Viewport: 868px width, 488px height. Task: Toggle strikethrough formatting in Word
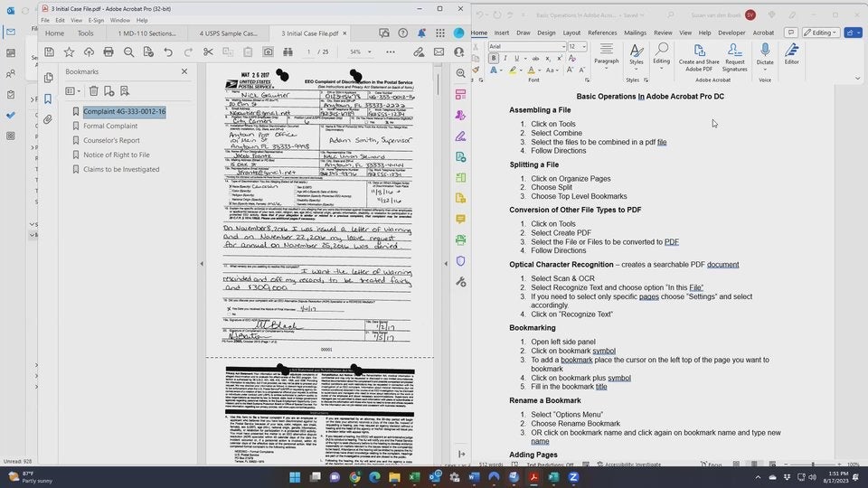[535, 58]
